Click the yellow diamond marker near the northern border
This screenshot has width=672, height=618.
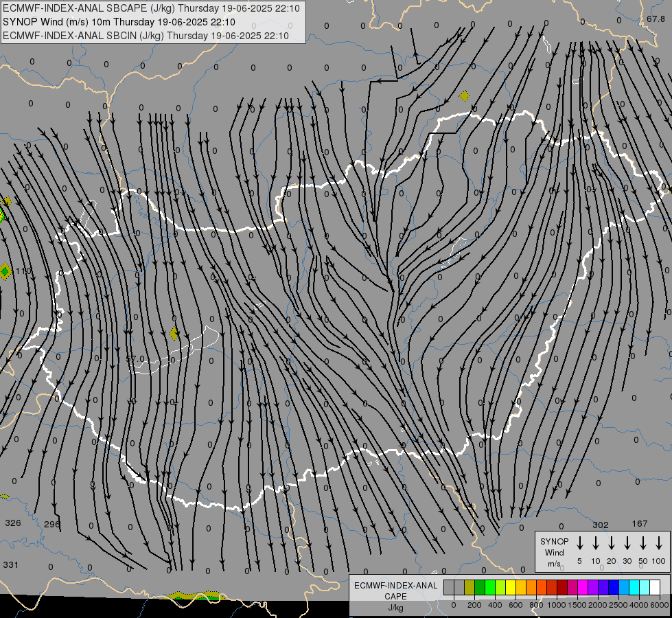pos(464,95)
